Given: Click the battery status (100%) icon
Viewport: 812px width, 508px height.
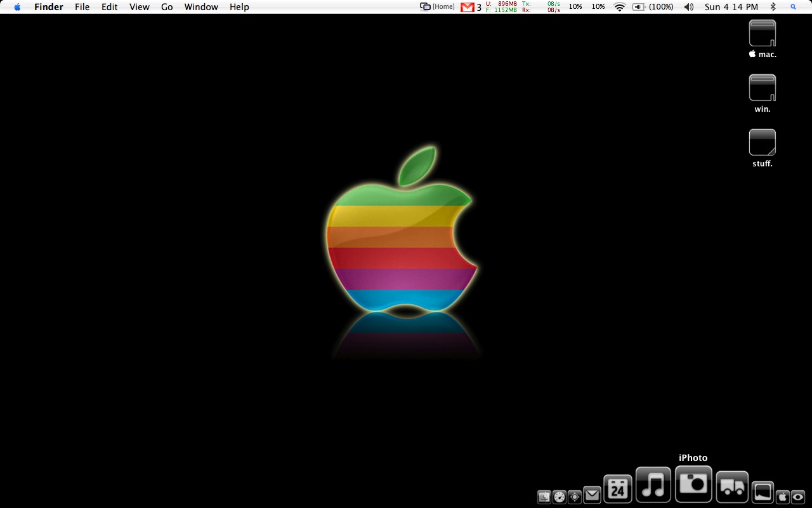Looking at the screenshot, I should (x=653, y=7).
